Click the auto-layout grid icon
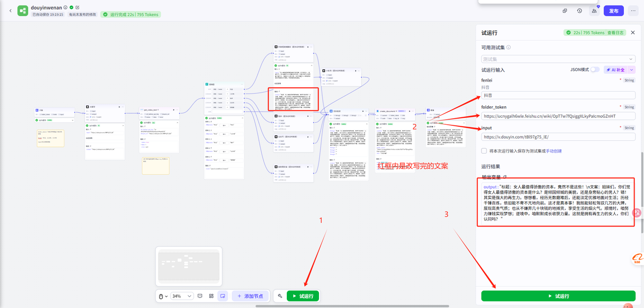This screenshot has width=644, height=308. coord(211,296)
